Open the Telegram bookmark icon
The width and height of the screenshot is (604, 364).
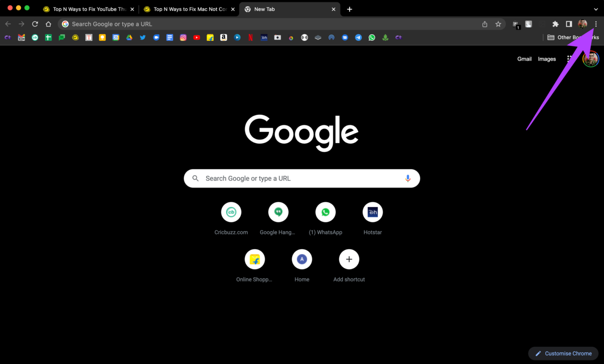click(x=358, y=37)
